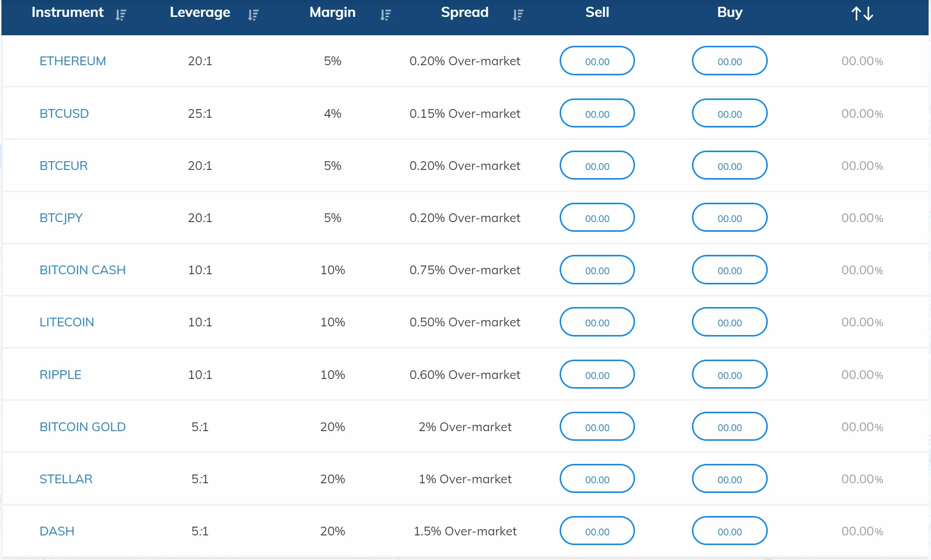Click the Buy price for BTCJPY
Image resolution: width=931 pixels, height=560 pixels.
click(729, 218)
